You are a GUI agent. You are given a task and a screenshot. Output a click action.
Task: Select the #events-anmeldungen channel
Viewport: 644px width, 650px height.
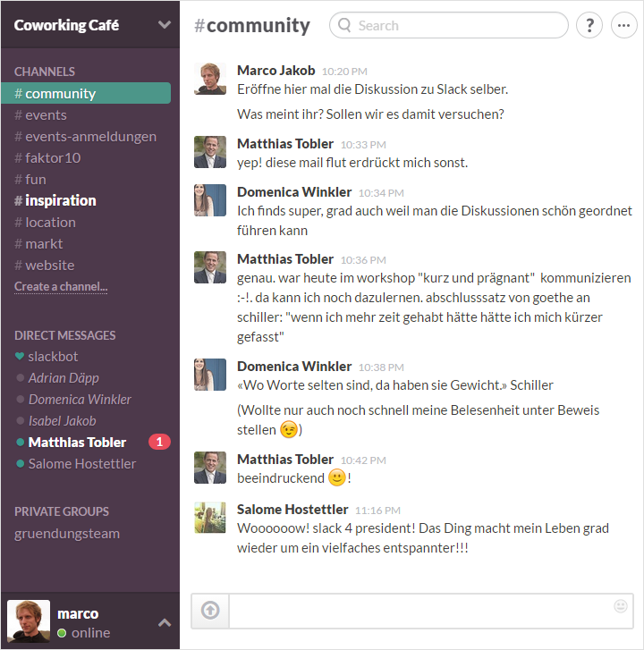[86, 137]
